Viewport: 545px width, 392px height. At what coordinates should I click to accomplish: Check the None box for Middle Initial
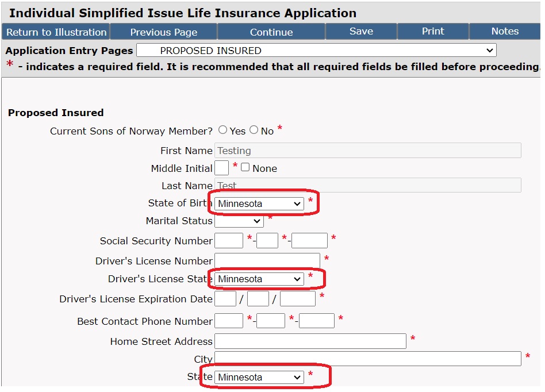click(x=245, y=167)
